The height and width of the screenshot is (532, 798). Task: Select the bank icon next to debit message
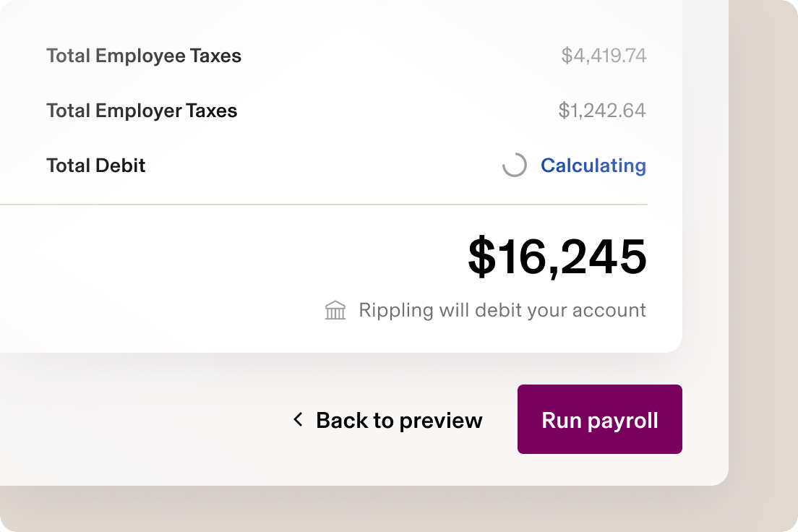click(x=335, y=309)
